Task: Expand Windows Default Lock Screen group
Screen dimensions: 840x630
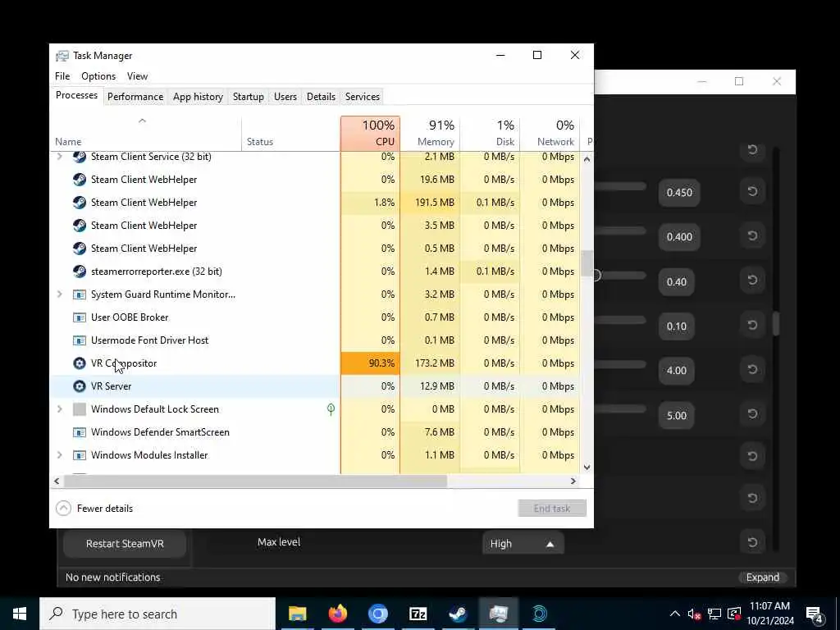Action: [x=59, y=409]
